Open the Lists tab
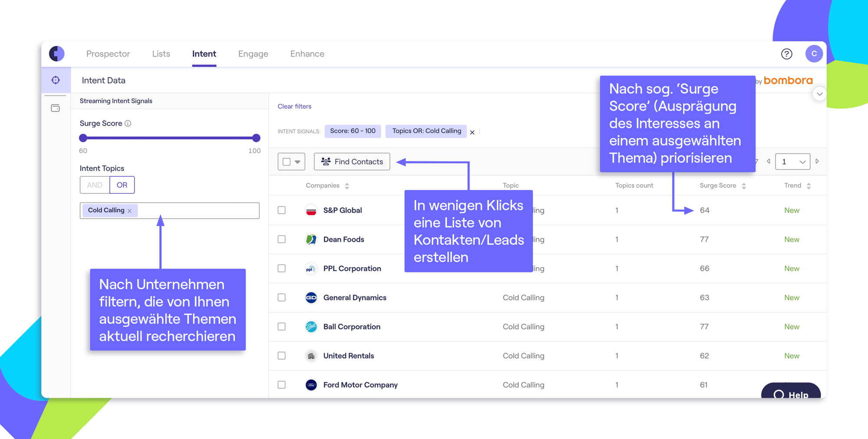Screen dimensions: 868x439 [161, 54]
